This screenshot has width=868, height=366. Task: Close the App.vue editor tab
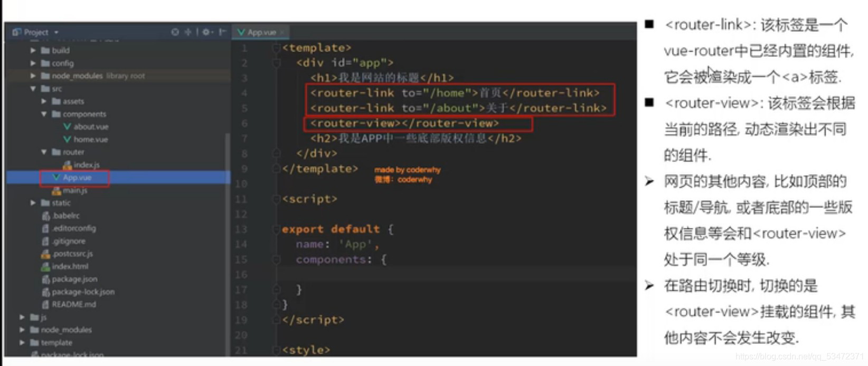point(282,32)
